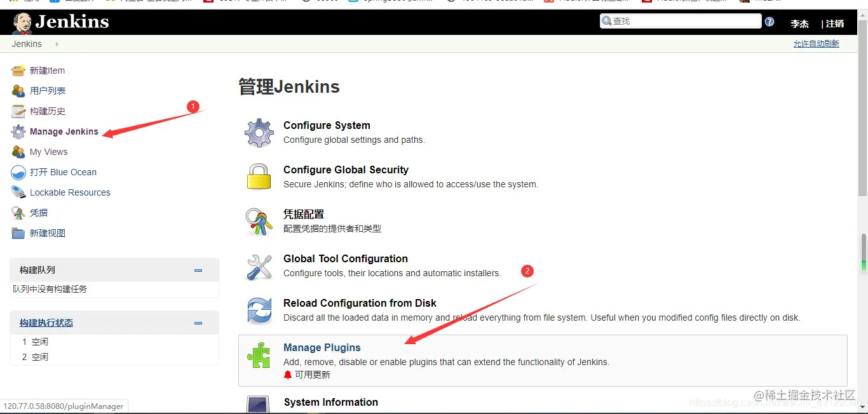Viewport: 868px width, 414px height.
Task: Click the padlock icon for Configure Global Security
Action: point(259,177)
